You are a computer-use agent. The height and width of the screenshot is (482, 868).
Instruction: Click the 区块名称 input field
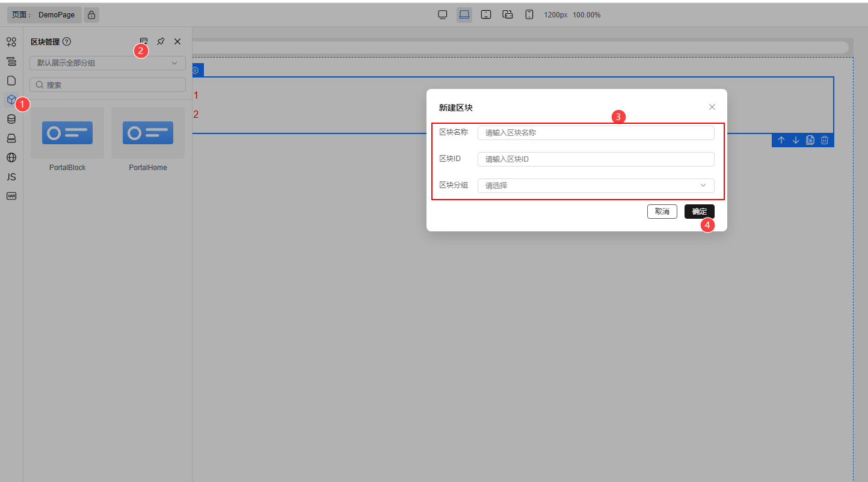click(596, 133)
